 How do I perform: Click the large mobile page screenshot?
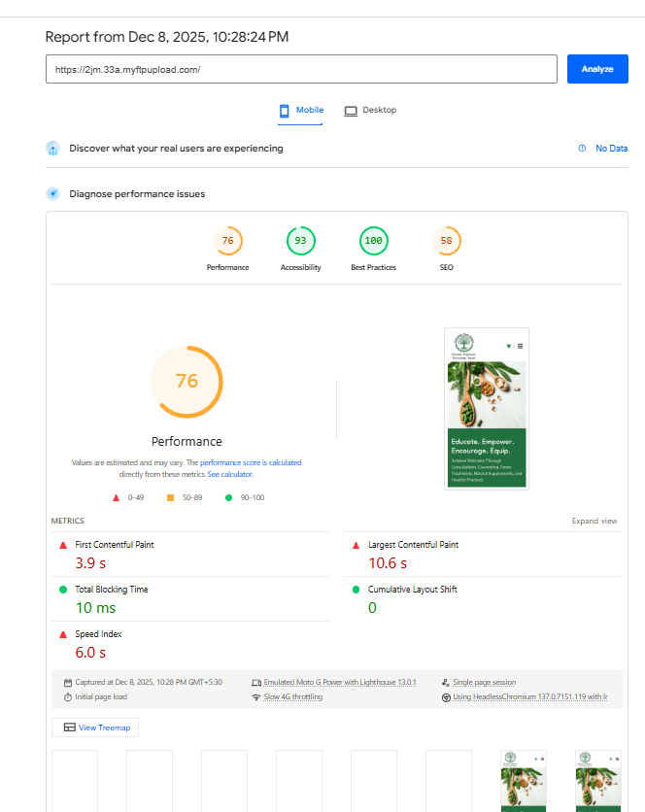tap(486, 409)
